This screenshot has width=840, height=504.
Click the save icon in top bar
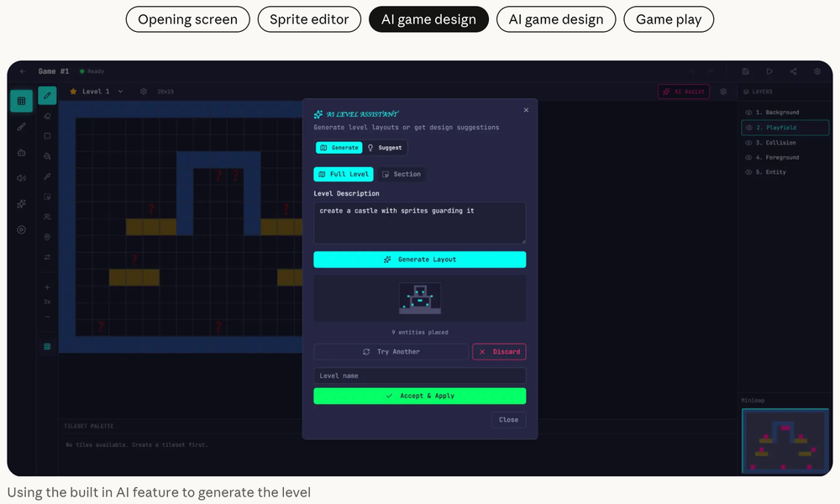(x=746, y=72)
